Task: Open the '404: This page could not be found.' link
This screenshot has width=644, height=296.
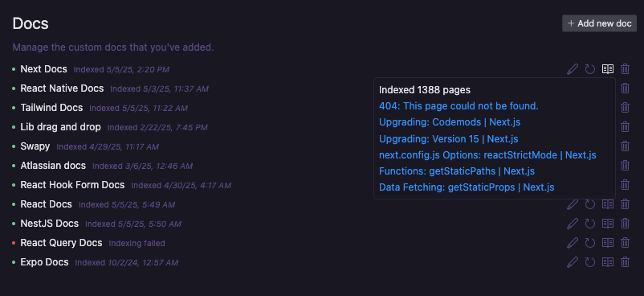Action: 459,106
